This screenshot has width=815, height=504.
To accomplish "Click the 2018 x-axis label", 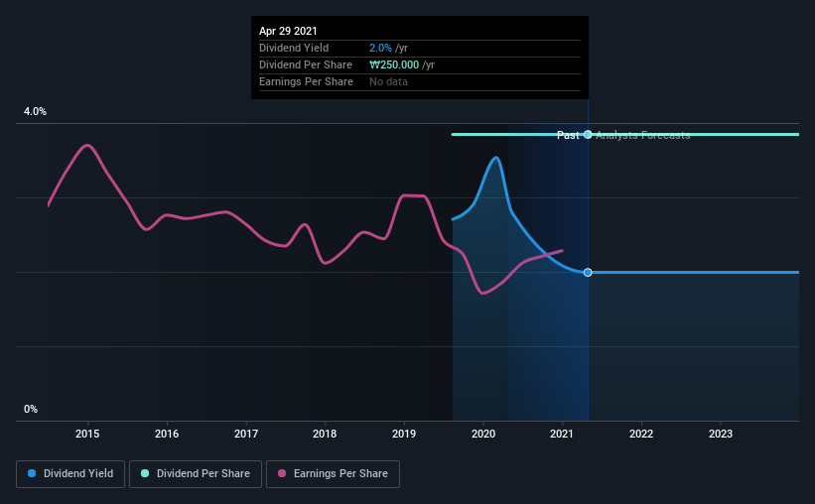I will tap(325, 434).
